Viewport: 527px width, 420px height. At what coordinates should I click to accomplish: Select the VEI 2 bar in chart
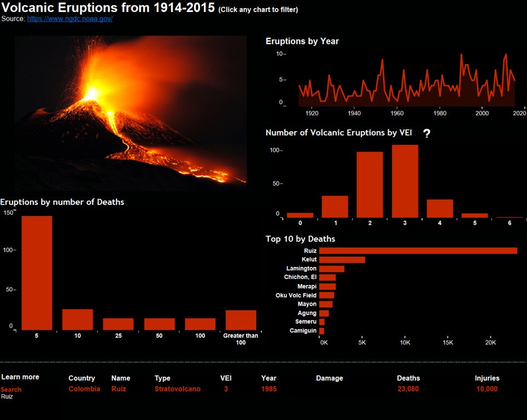coord(370,185)
